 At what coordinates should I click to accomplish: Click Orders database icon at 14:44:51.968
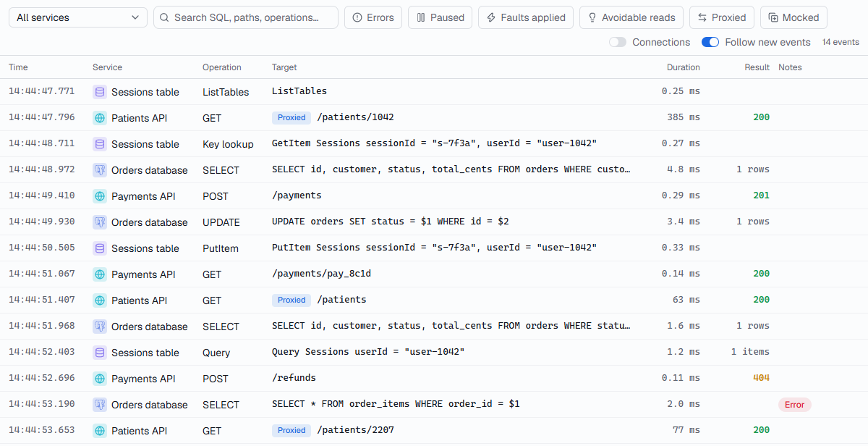[x=100, y=327]
